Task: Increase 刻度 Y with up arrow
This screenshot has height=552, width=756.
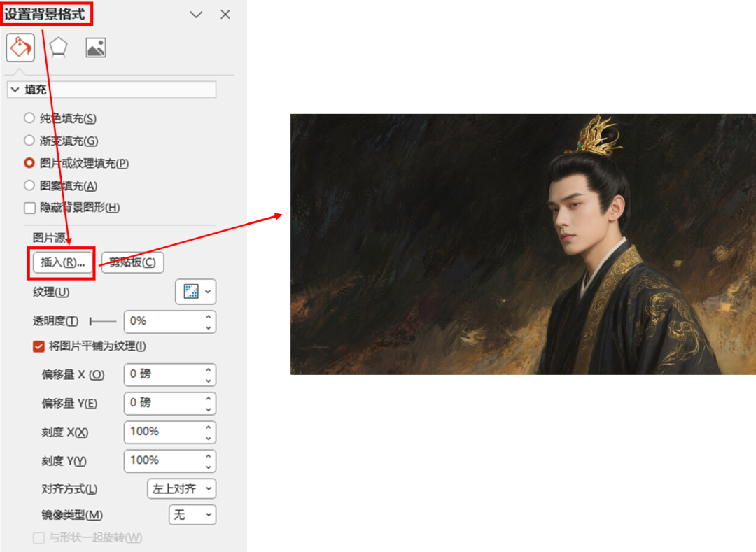Action: (209, 457)
